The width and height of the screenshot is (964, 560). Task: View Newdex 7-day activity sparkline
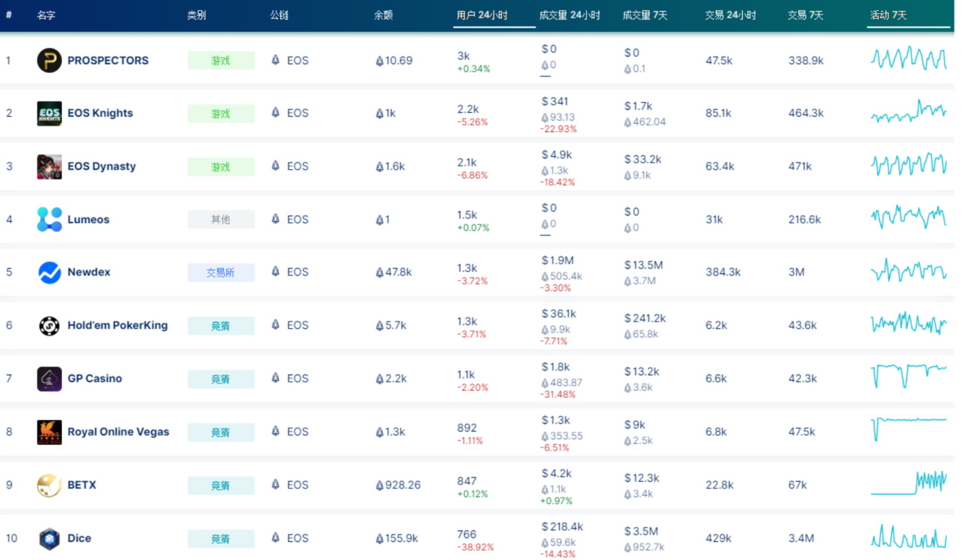pos(909,271)
